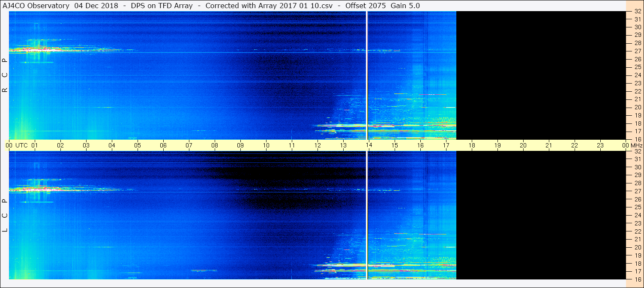Click the vertical "R C P" panel label
This screenshot has width=644, height=288.
[x=5, y=75]
